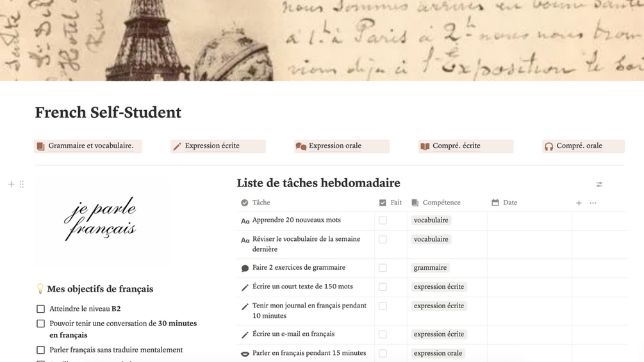The width and height of the screenshot is (644, 362).
Task: Tick the Parler français sans traduire mentalement objective
Action: coord(40,350)
